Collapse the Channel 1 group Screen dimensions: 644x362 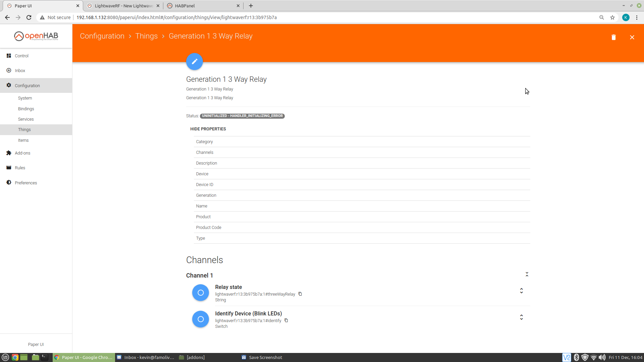[x=527, y=275]
